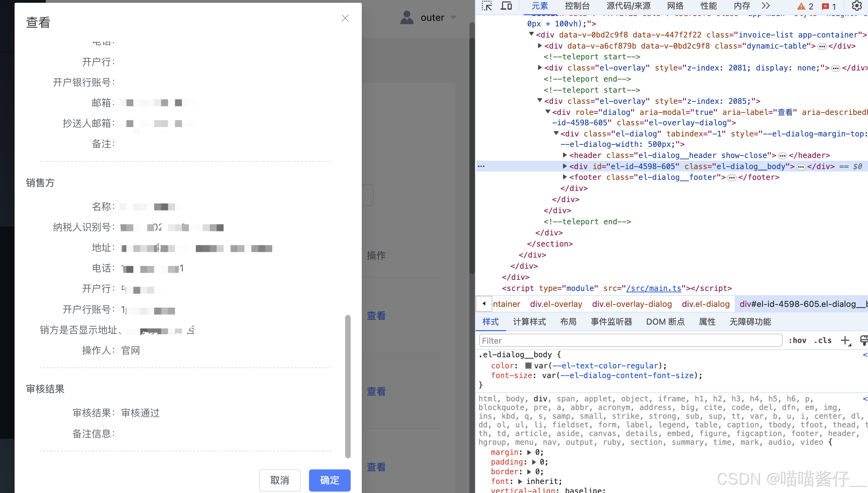The image size is (868, 493).
Task: Open the /src/main.ts link
Action: coord(653,288)
